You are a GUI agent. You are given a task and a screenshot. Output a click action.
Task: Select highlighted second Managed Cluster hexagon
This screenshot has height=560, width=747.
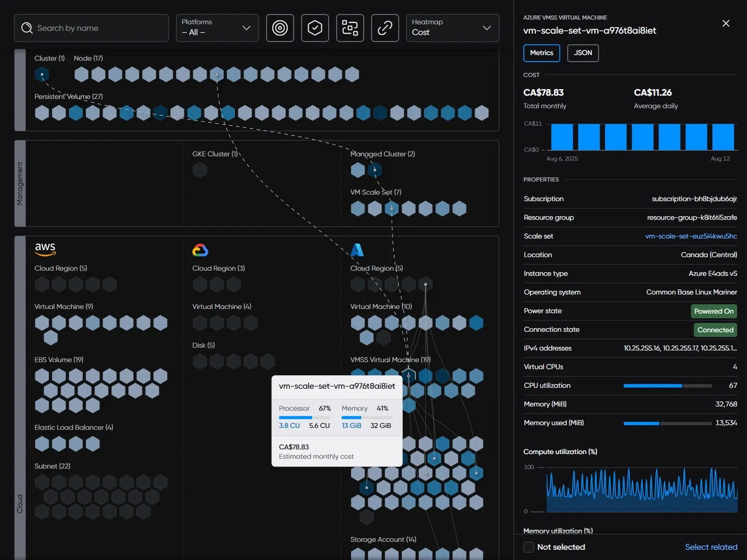375,170
